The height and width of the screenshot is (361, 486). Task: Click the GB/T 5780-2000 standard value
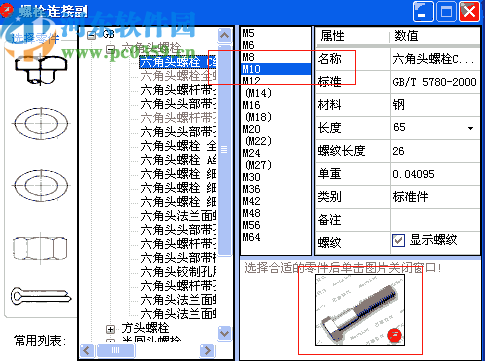tap(435, 82)
